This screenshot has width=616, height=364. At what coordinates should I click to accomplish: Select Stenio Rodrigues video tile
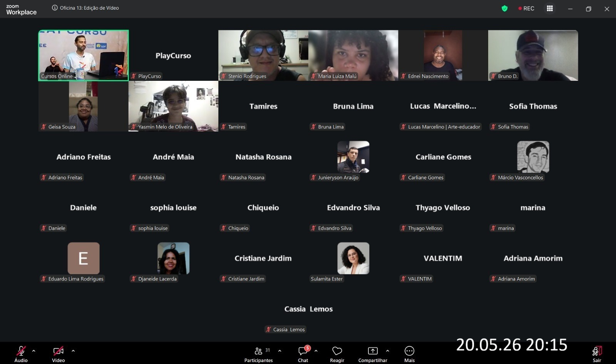point(263,55)
